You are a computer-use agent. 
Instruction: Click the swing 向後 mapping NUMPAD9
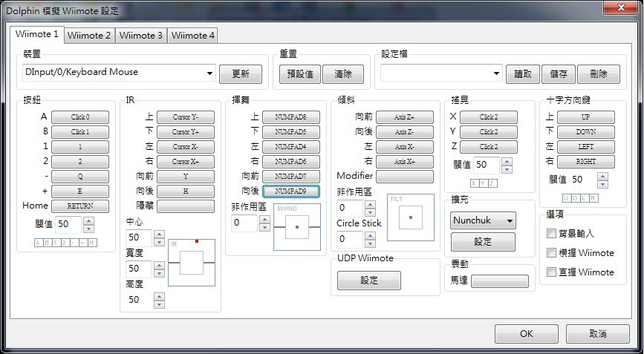click(290, 191)
